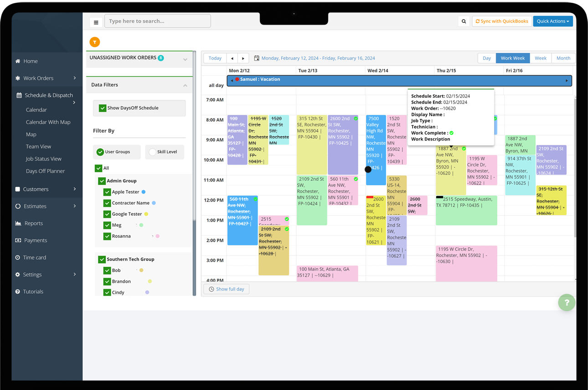Open the hamburger menu icon
This screenshot has height=390, width=588.
coord(96,22)
